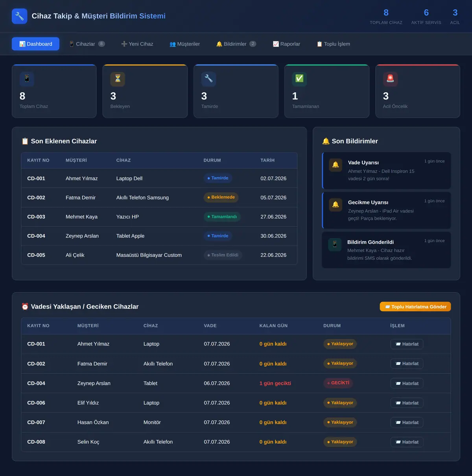Open the Gecikme Uyarısı notification
The height and width of the screenshot is (476, 472).
386,210
